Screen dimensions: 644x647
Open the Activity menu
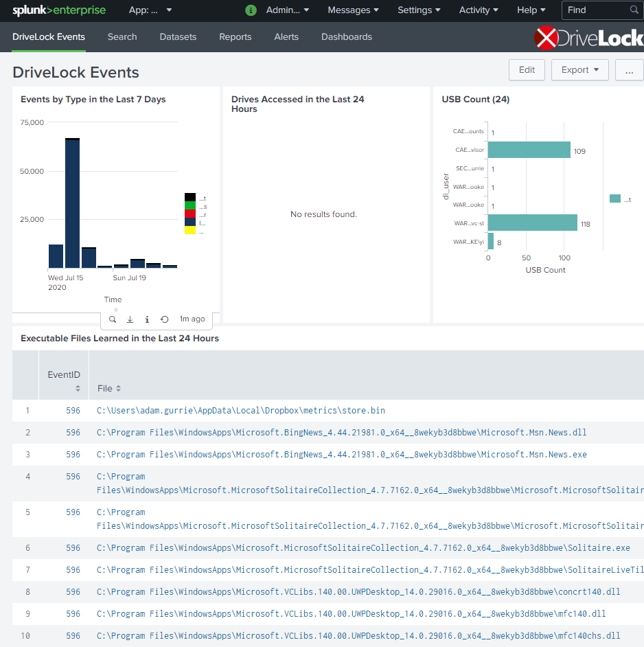tap(479, 10)
